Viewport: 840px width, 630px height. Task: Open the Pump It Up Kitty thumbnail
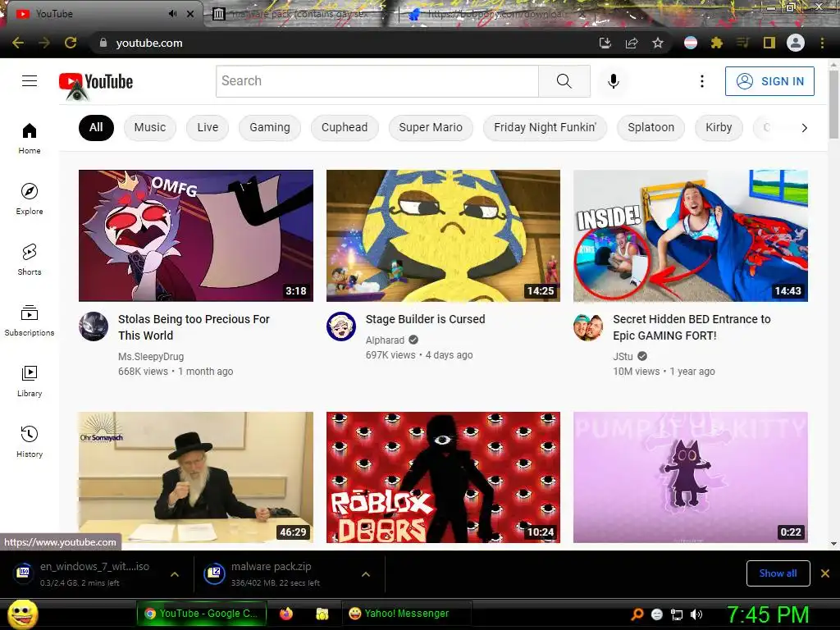[x=691, y=477]
